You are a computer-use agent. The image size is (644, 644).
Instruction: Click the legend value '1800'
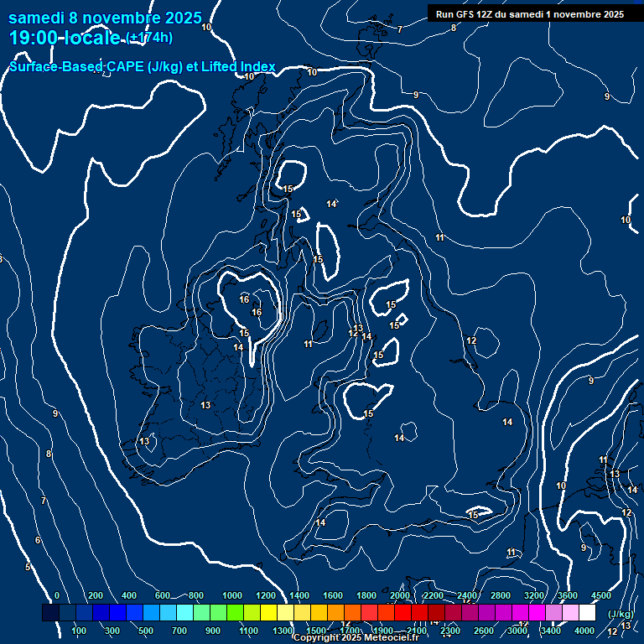366,595
